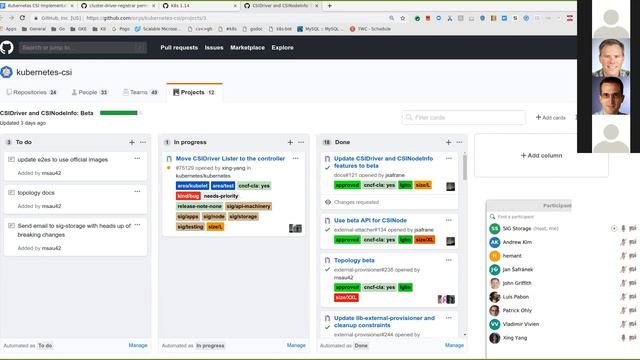Screen dimensions: 640x360
Task: Open 'Update lib-external-provisioner and cleanup constraints' link
Action: 384,322
